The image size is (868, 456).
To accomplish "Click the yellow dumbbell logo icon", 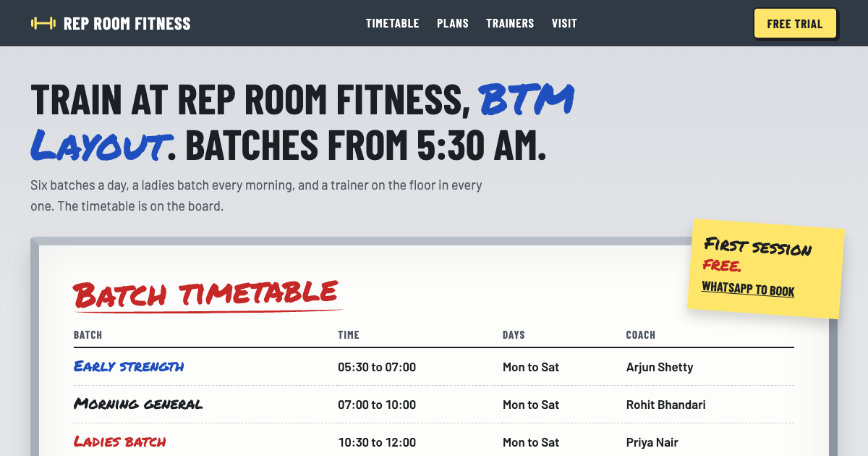I will coord(43,23).
